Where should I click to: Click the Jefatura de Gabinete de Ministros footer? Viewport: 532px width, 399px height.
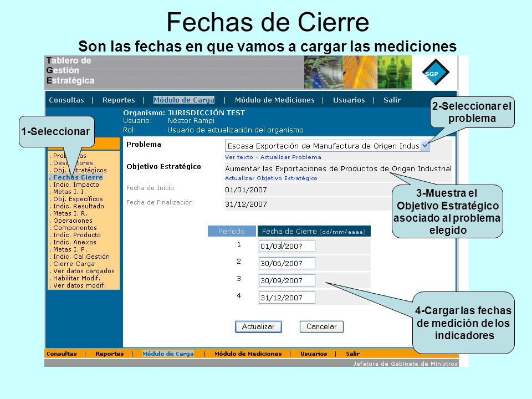click(406, 364)
